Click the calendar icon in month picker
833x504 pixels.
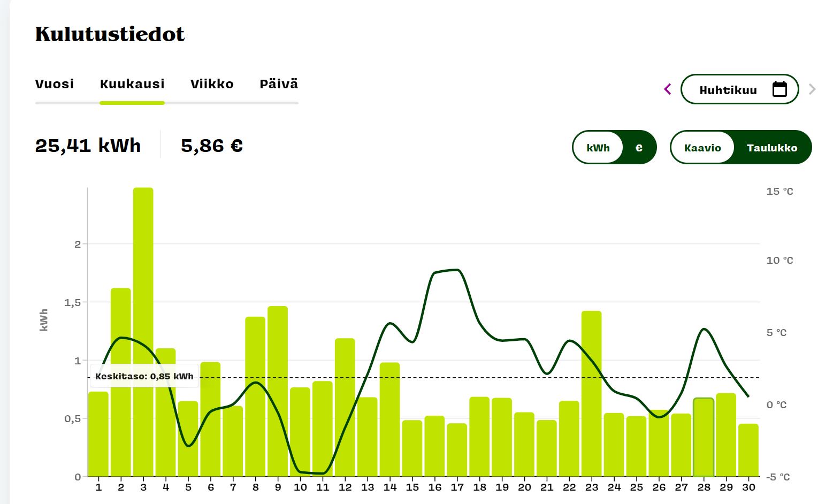(x=779, y=89)
